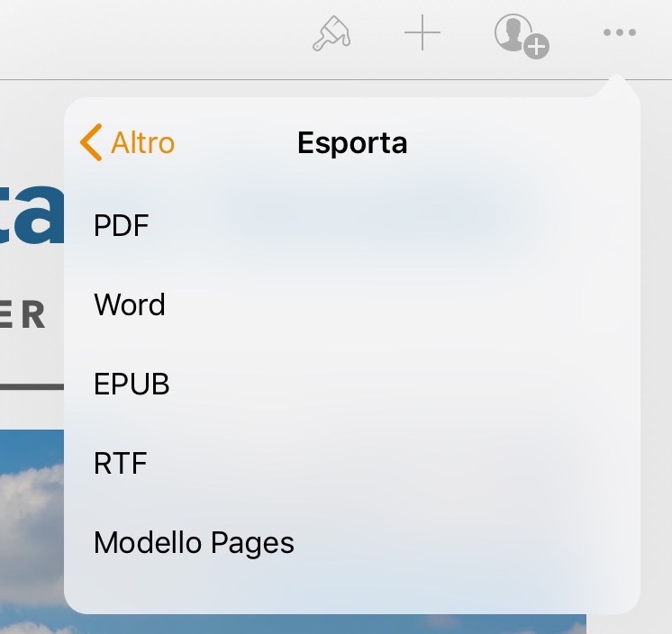
Task: Export as RTF file
Action: [x=352, y=463]
